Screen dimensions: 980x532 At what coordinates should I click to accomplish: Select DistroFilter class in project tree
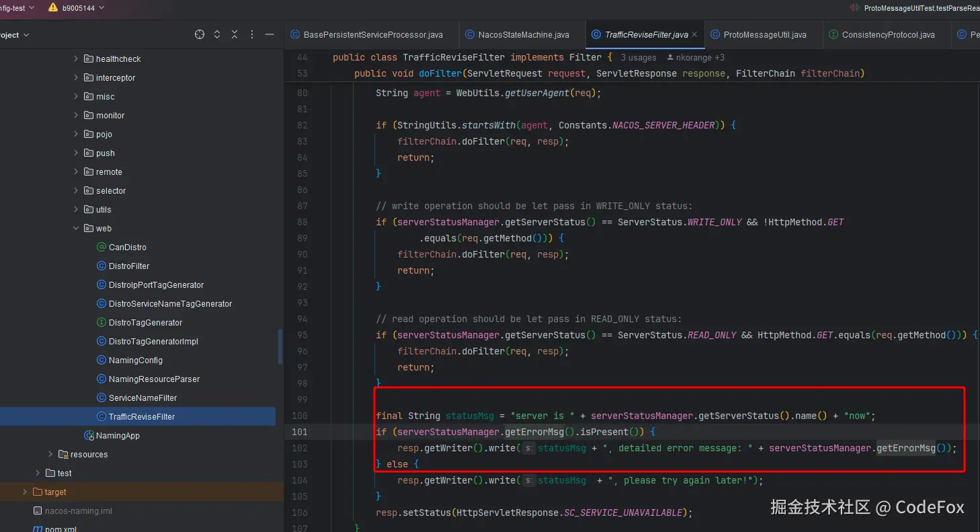[128, 266]
